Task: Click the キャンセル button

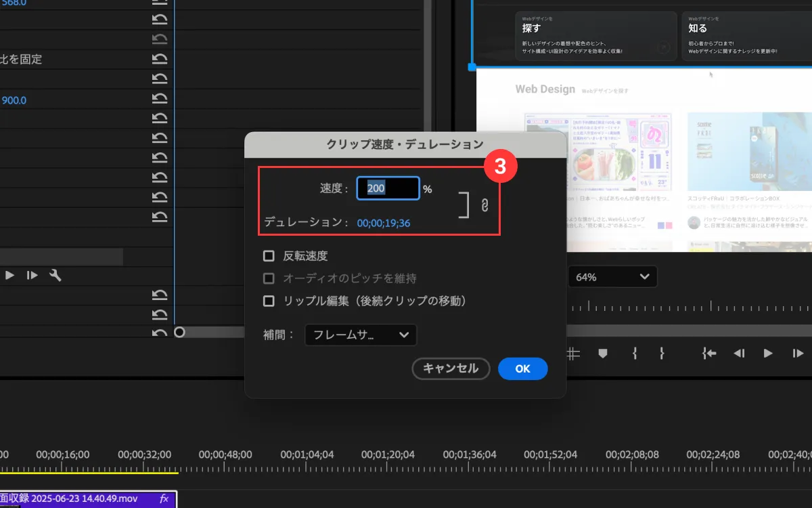Action: point(451,368)
